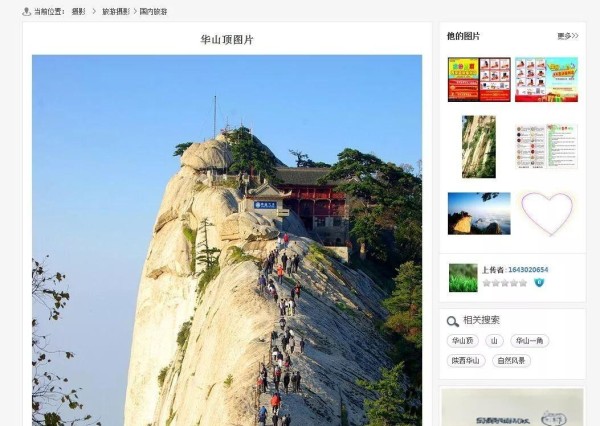600x426 pixels.
Task: Open the 摄影 breadcrumb category
Action: tap(78, 12)
